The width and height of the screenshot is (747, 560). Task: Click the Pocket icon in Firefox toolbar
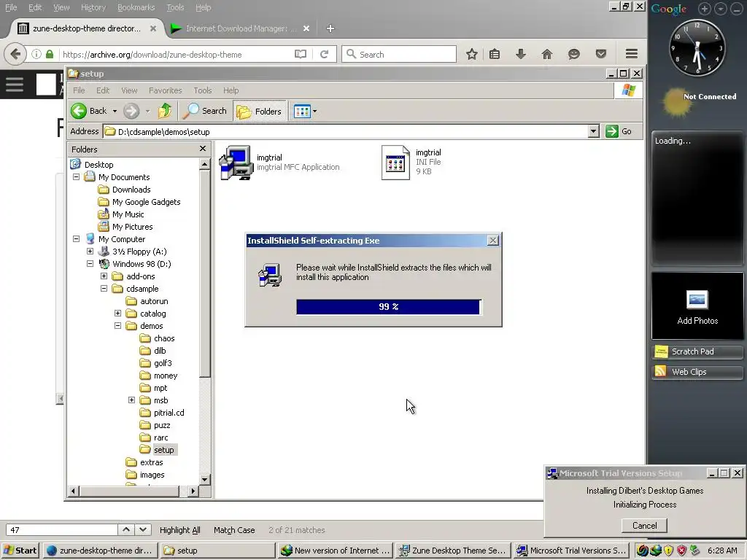click(601, 54)
